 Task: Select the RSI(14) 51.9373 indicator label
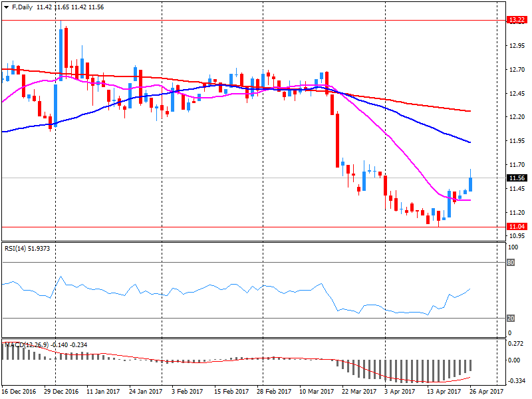(x=27, y=248)
